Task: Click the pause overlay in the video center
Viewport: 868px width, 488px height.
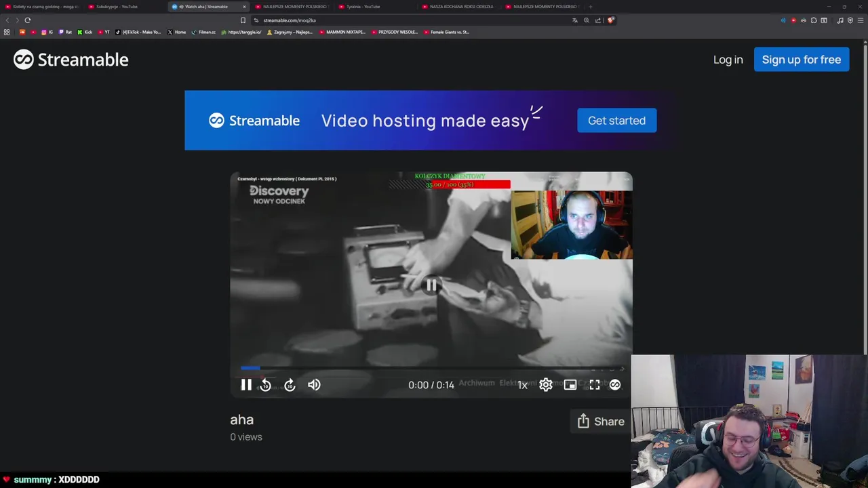Action: pos(431,285)
